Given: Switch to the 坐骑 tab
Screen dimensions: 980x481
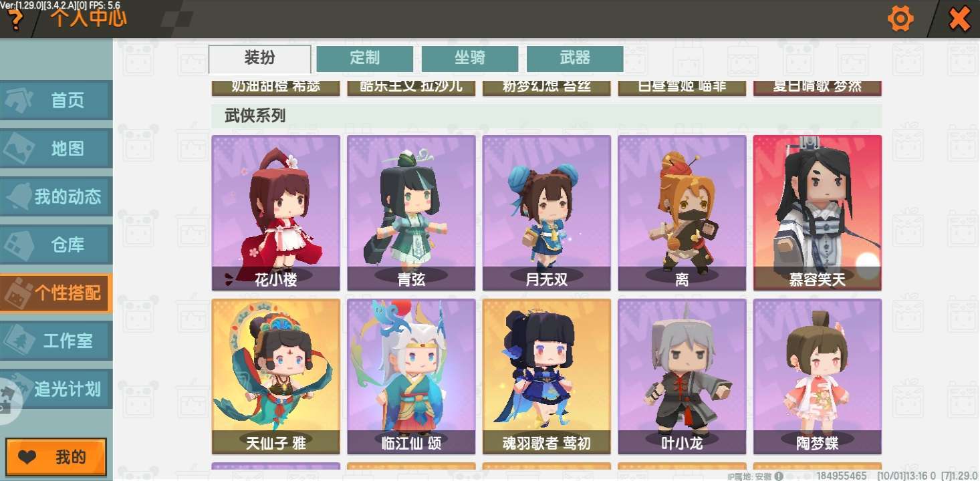Looking at the screenshot, I should 470,58.
